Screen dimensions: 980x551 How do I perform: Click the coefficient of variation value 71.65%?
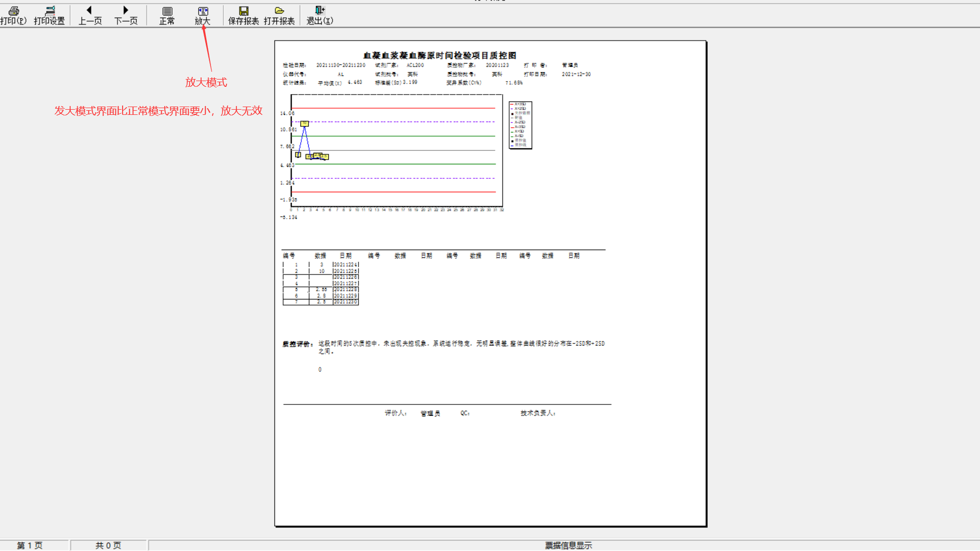click(x=514, y=83)
